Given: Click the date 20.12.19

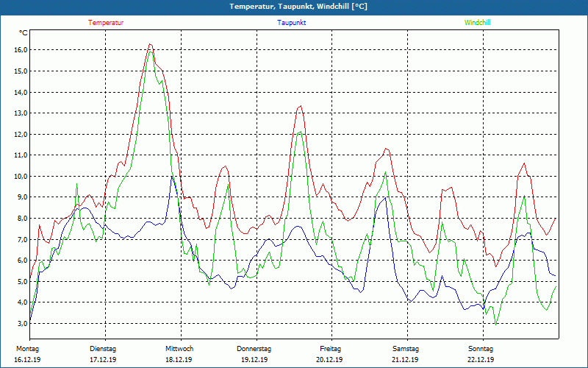Looking at the screenshot, I should point(329,360).
